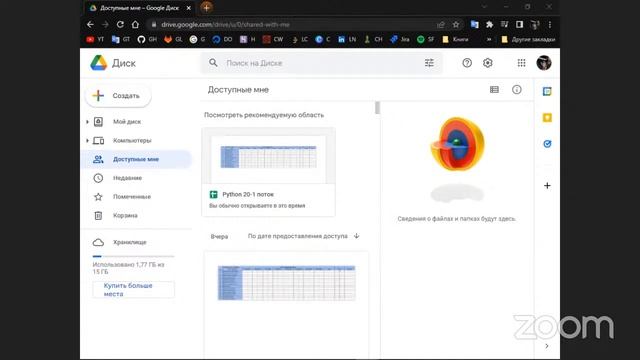The image size is (640, 360).
Task: Focus the Поиск на Диске search field
Action: [x=322, y=63]
